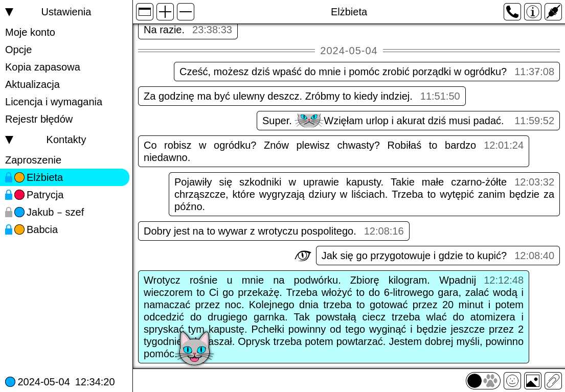Open Kopia zapasowa
565x392 pixels.
pos(42,67)
